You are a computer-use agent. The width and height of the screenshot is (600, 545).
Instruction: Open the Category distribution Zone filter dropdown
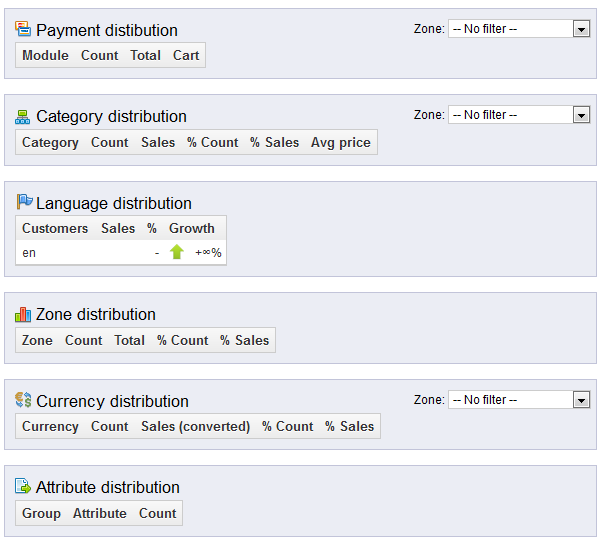519,115
